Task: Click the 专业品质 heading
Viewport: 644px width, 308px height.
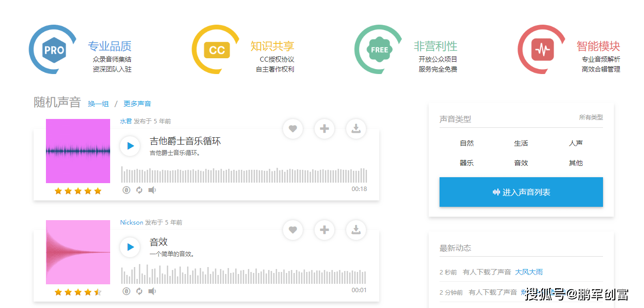Action: click(110, 46)
